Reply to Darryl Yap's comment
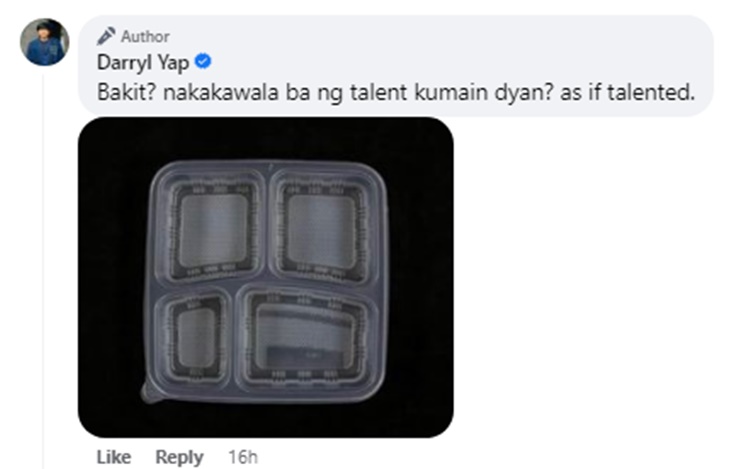This screenshot has width=750, height=469. click(179, 458)
